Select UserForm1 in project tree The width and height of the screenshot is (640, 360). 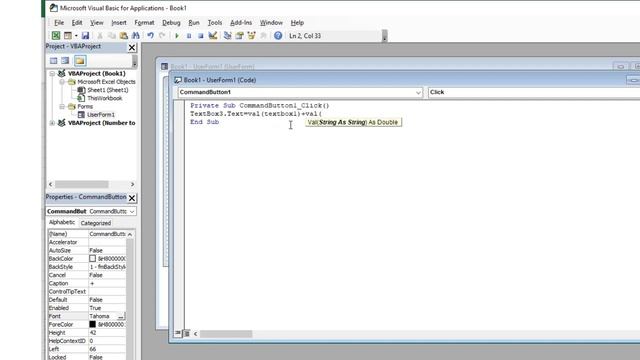(x=101, y=115)
